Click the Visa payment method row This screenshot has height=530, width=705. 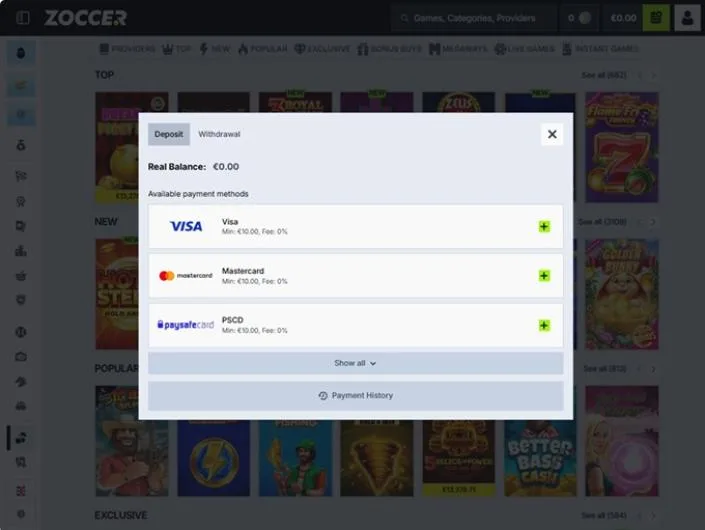tap(355, 227)
